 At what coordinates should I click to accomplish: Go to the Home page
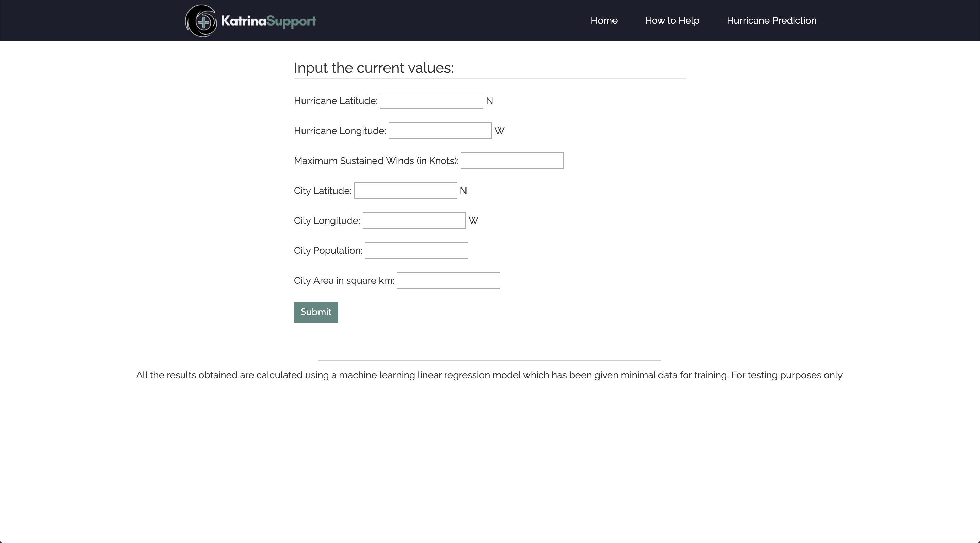click(x=604, y=20)
